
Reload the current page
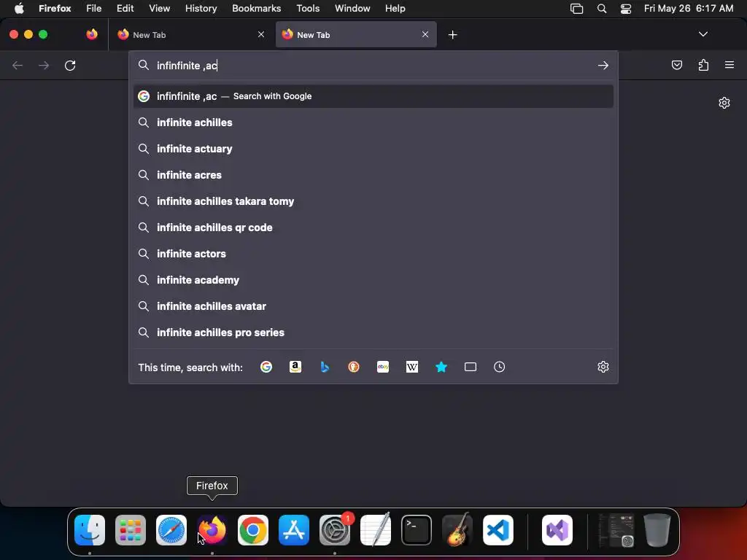coord(70,65)
